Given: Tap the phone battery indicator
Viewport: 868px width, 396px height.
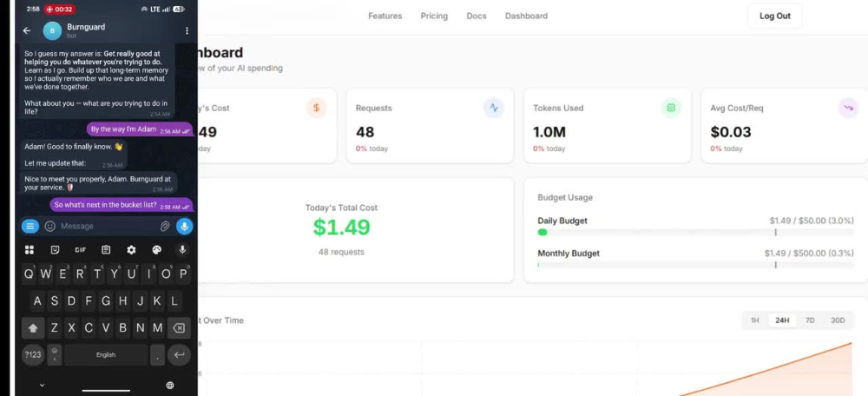Looking at the screenshot, I should (x=178, y=9).
